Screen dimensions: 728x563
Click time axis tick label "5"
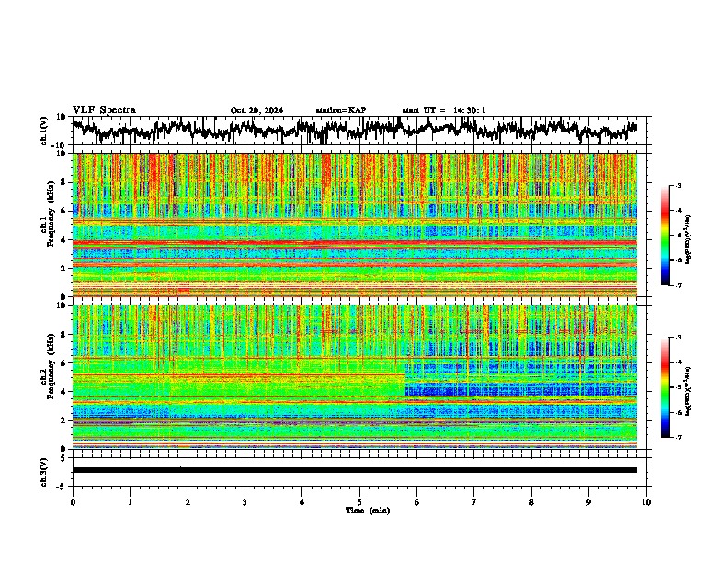[359, 502]
